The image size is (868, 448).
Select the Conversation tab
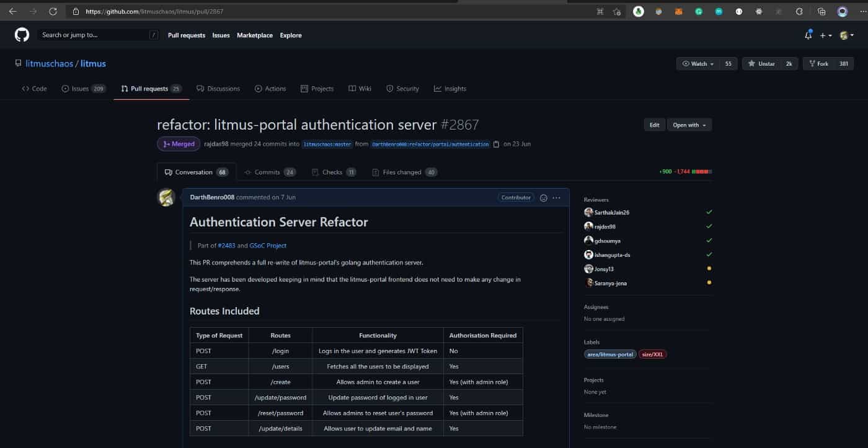(197, 172)
